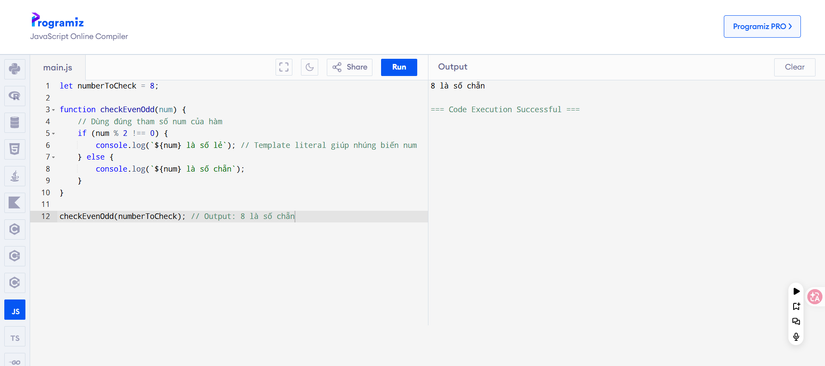This screenshot has height=366, width=825.
Task: Click the pink translate icon
Action: [815, 297]
